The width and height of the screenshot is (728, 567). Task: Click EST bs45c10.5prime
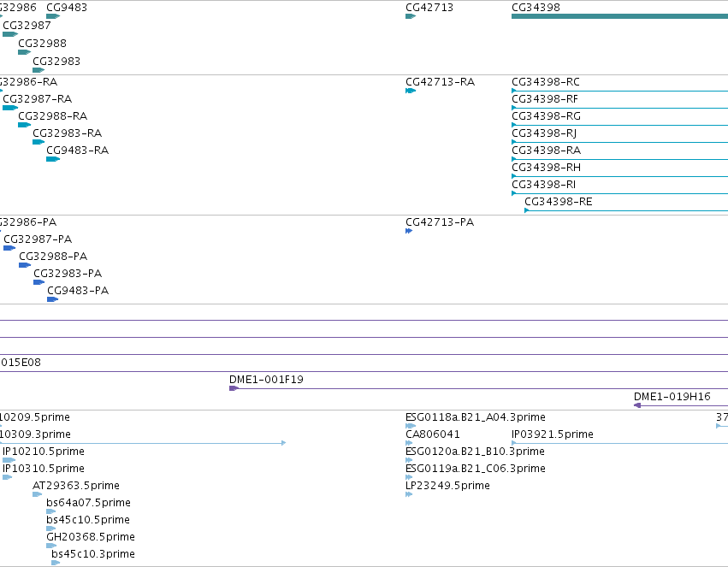51,529
